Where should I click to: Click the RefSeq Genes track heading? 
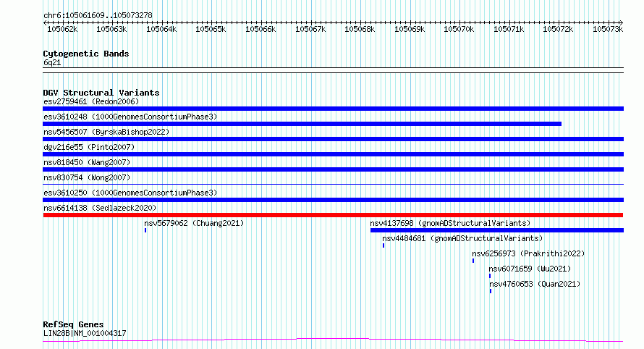[x=73, y=325]
